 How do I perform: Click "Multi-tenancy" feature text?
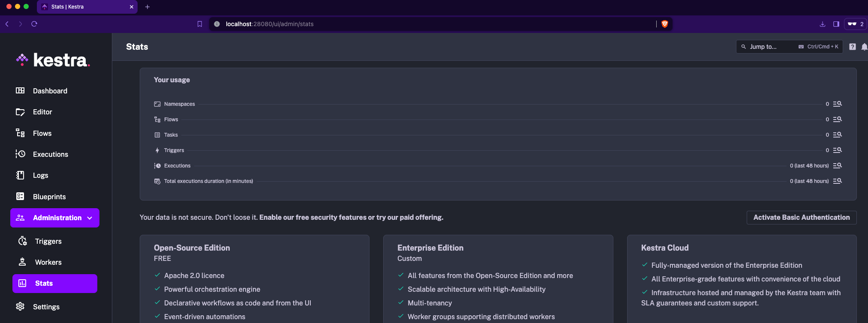pyautogui.click(x=430, y=303)
